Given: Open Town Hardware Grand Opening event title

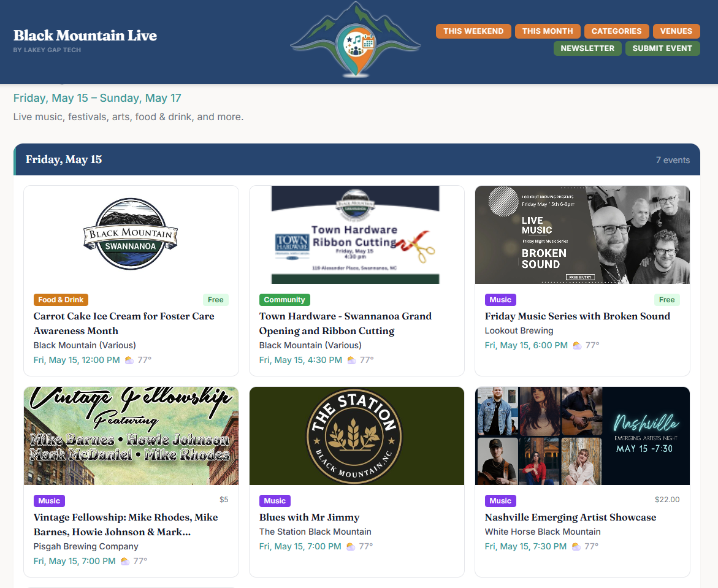Looking at the screenshot, I should click(x=345, y=323).
